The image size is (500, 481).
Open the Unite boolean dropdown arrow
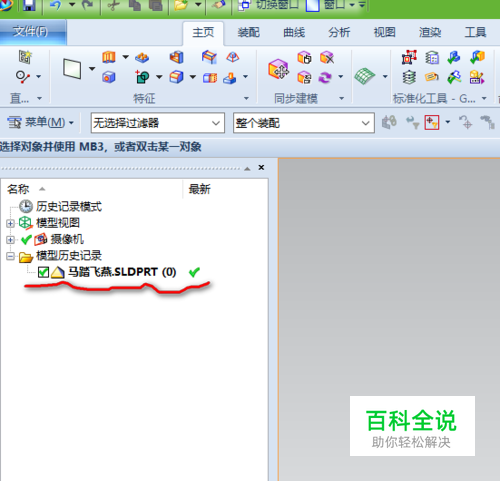point(159,77)
